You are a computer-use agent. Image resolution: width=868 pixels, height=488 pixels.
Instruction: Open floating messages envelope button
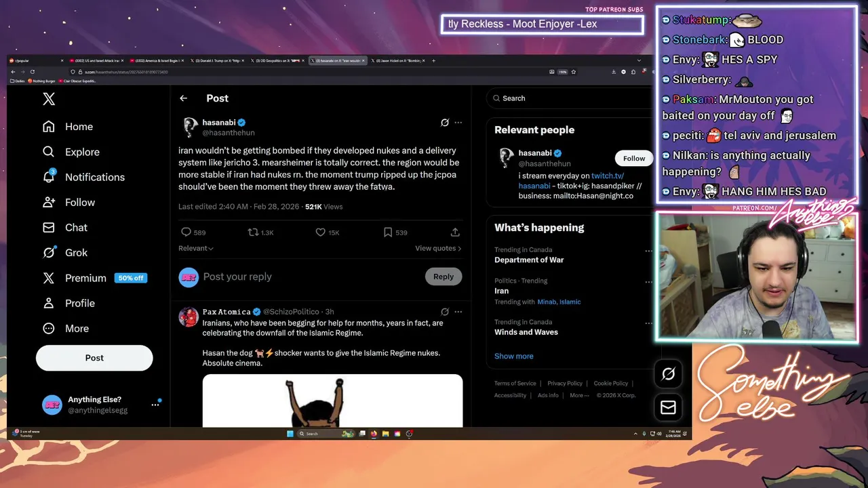click(x=668, y=407)
